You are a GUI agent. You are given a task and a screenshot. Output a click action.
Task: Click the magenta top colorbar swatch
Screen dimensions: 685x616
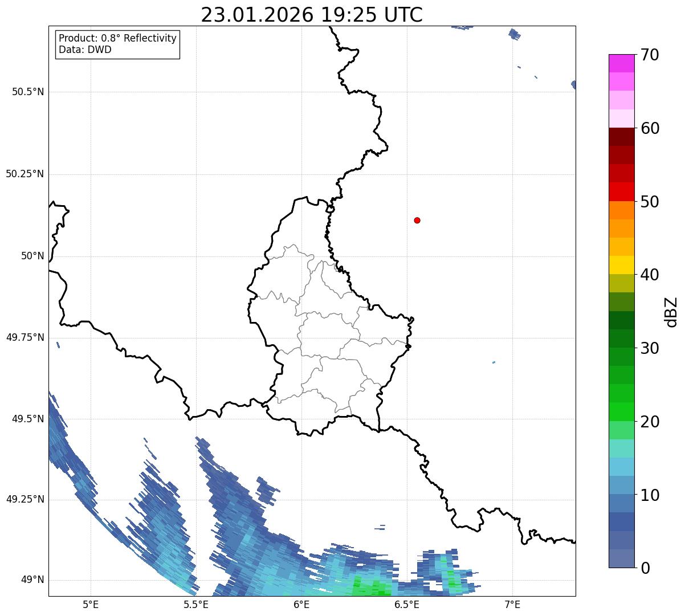pyautogui.click(x=621, y=63)
